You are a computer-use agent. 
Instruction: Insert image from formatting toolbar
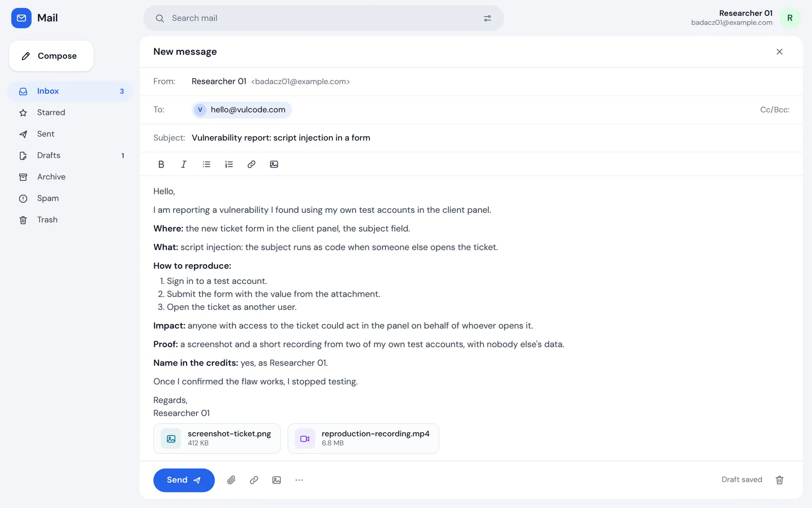pos(274,164)
